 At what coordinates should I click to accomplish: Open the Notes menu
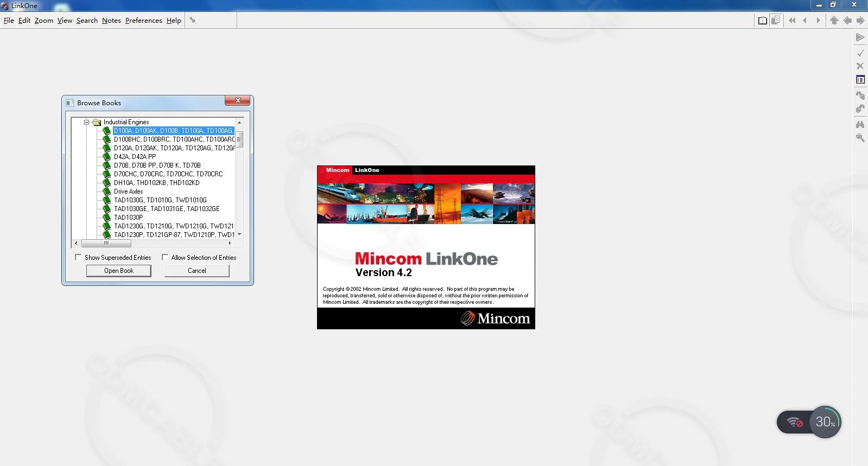[111, 21]
